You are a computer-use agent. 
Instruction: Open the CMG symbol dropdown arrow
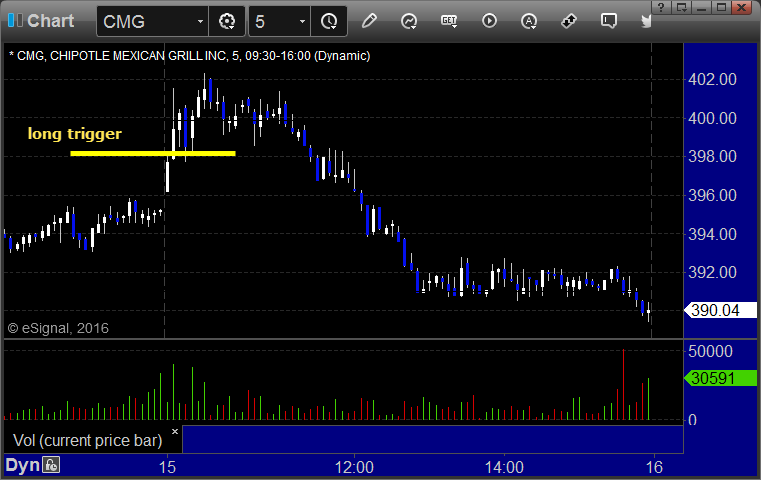click(200, 21)
